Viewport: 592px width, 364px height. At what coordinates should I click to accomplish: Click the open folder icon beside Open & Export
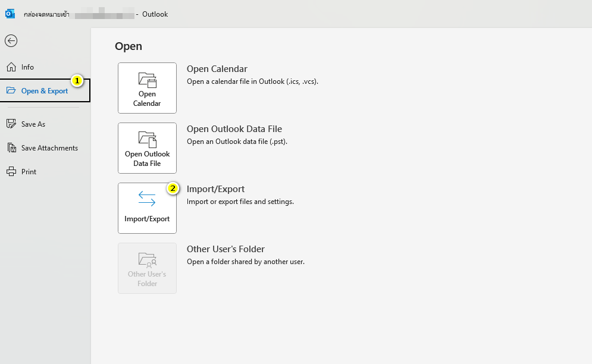11,91
